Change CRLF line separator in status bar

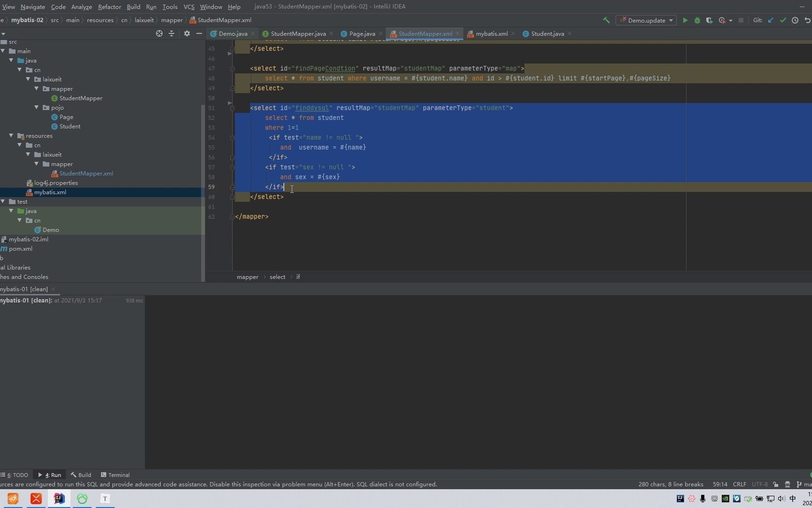739,484
